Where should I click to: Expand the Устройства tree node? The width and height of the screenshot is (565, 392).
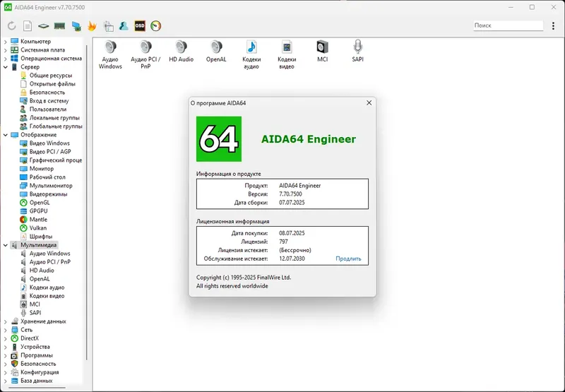[5, 347]
